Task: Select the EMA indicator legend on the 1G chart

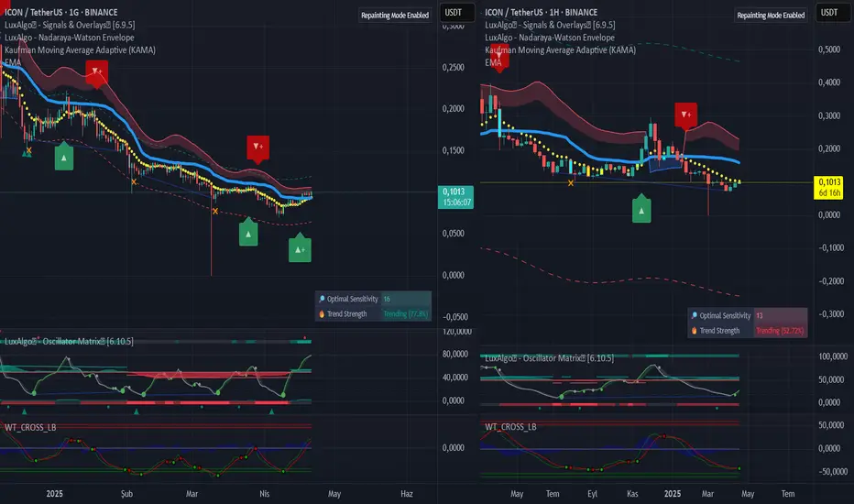Action: point(13,62)
